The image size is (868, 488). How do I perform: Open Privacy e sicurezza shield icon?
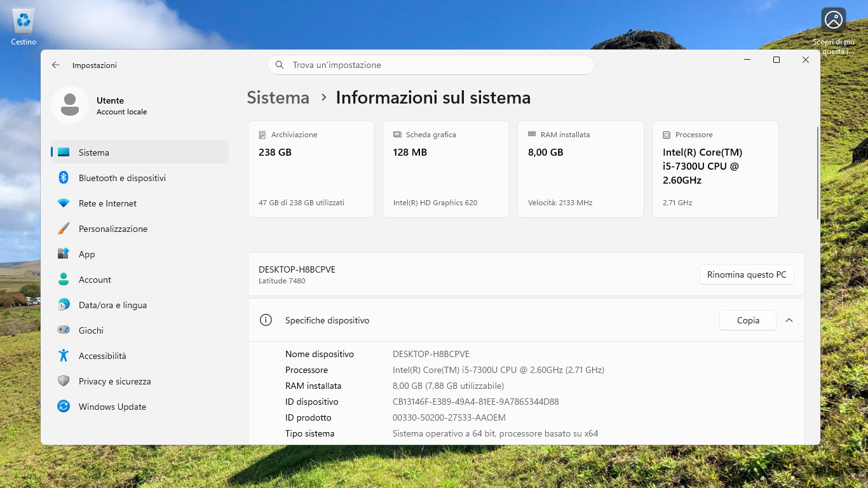tap(64, 381)
